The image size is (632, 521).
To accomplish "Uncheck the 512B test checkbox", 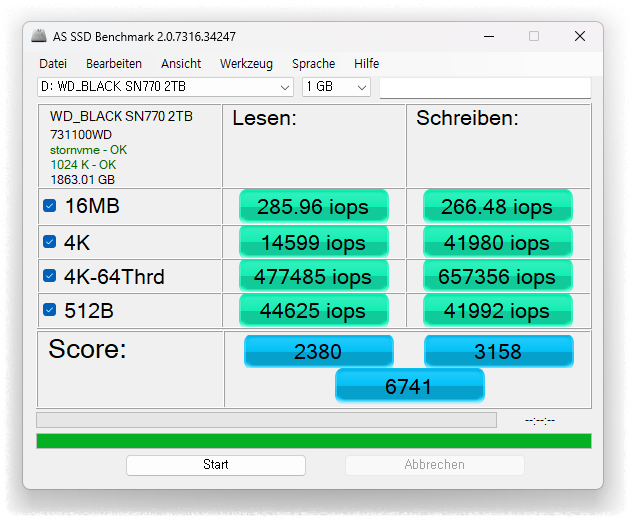I will 50,310.
